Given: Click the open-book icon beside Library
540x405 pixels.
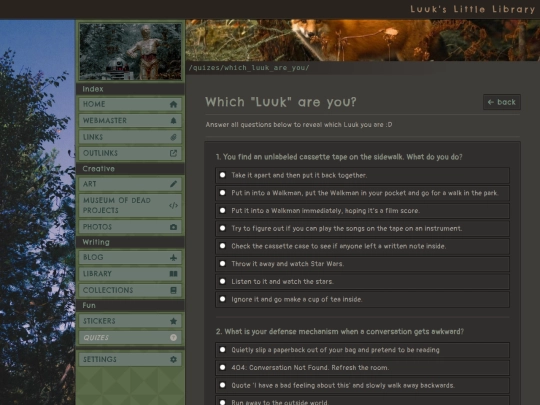Looking at the screenshot, I should click(173, 274).
